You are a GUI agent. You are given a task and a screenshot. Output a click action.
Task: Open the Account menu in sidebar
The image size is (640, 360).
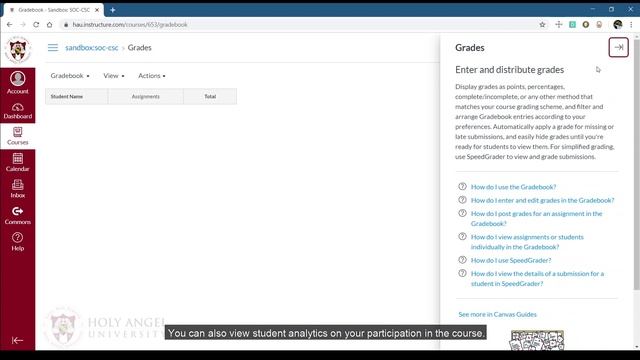coord(18,82)
